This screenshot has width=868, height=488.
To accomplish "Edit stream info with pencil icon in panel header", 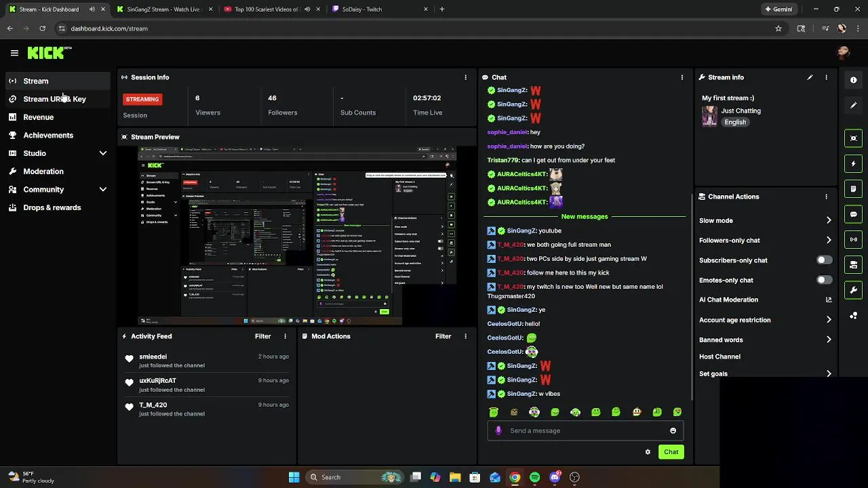I will pyautogui.click(x=810, y=77).
